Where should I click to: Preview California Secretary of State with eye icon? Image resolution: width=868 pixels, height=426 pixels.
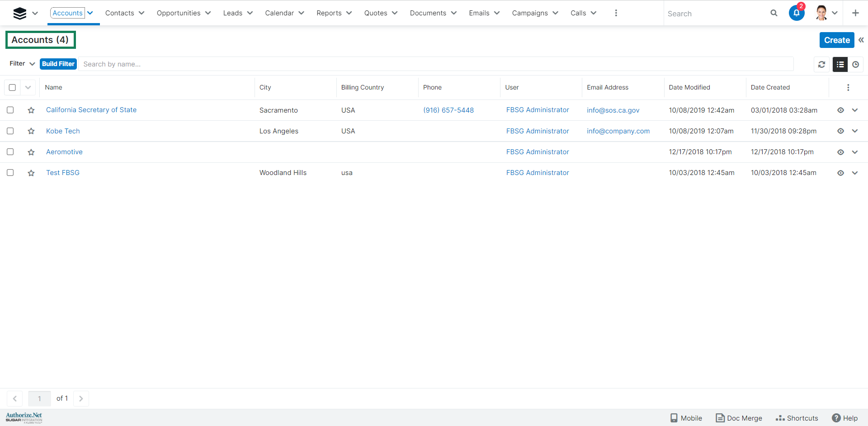click(x=840, y=110)
